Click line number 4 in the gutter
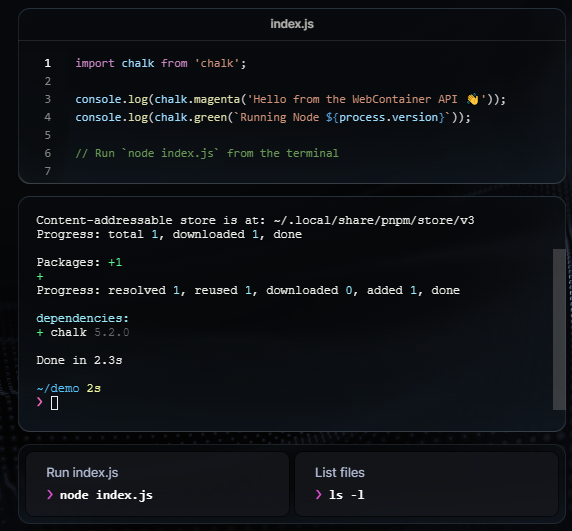 point(48,117)
